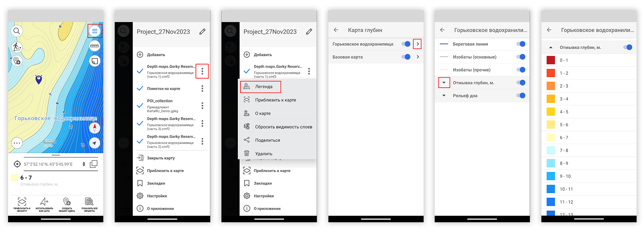The height and width of the screenshot is (234, 644).
Task: Open three-dot menu for Пометки на карте
Action: click(x=202, y=89)
